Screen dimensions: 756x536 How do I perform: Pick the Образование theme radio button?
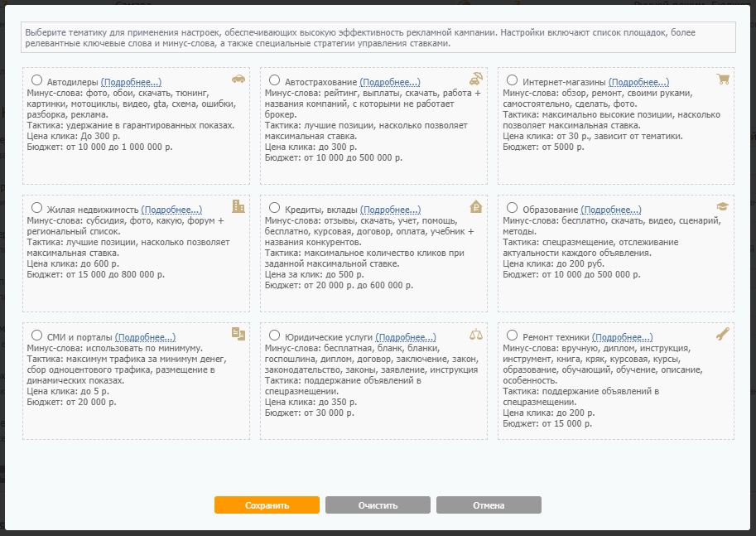[x=512, y=208]
